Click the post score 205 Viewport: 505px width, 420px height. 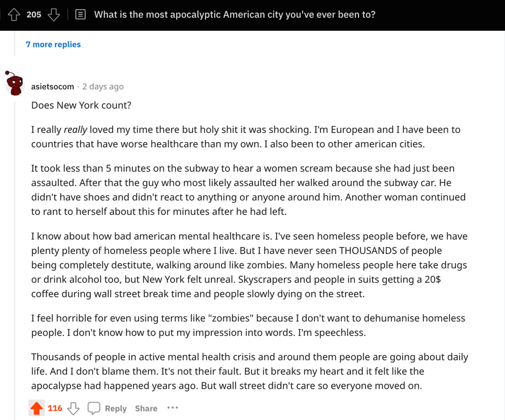point(34,15)
